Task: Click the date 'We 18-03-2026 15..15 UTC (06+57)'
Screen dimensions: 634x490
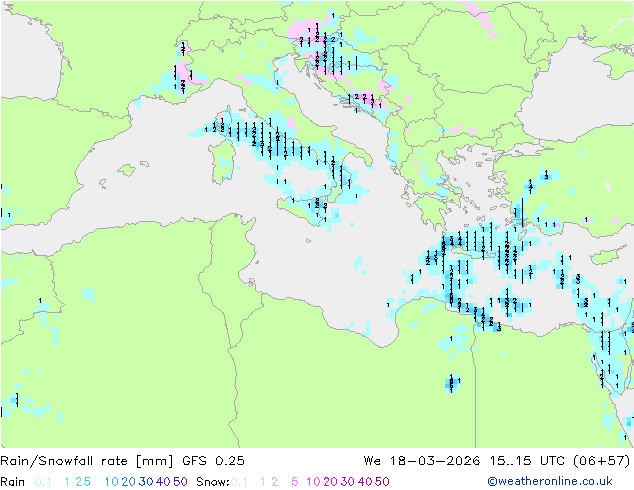Action: click(x=497, y=461)
